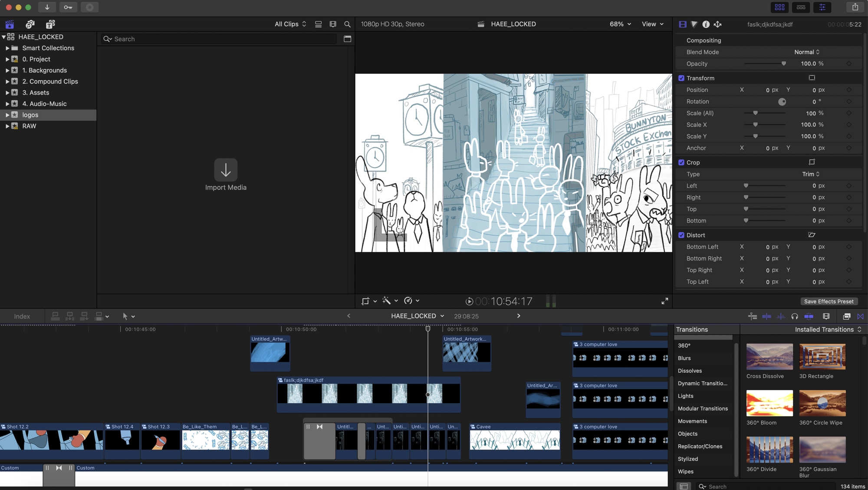
Task: Select the Dissolves transition category
Action: pyautogui.click(x=690, y=371)
